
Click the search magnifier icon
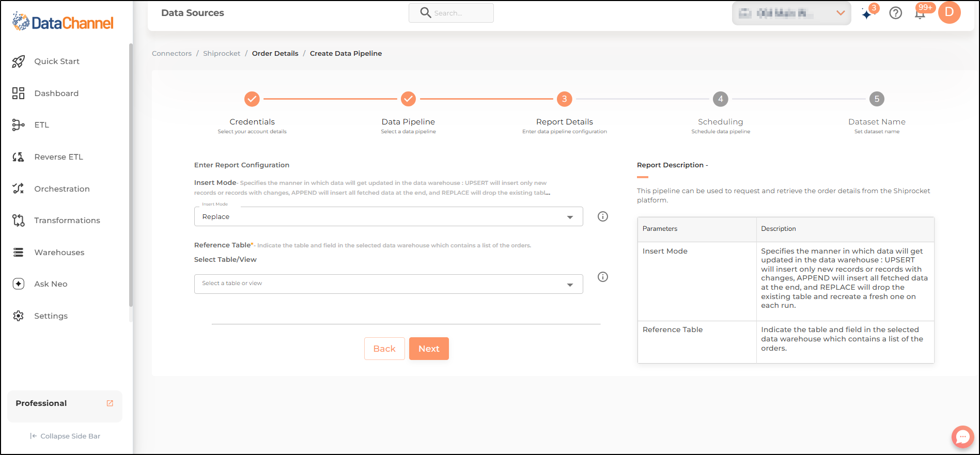pyautogui.click(x=426, y=12)
